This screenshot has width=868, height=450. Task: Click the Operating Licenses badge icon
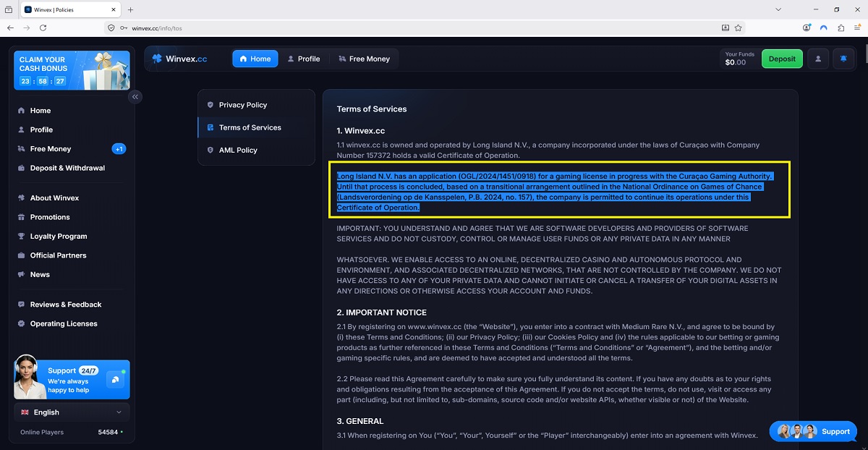22,323
